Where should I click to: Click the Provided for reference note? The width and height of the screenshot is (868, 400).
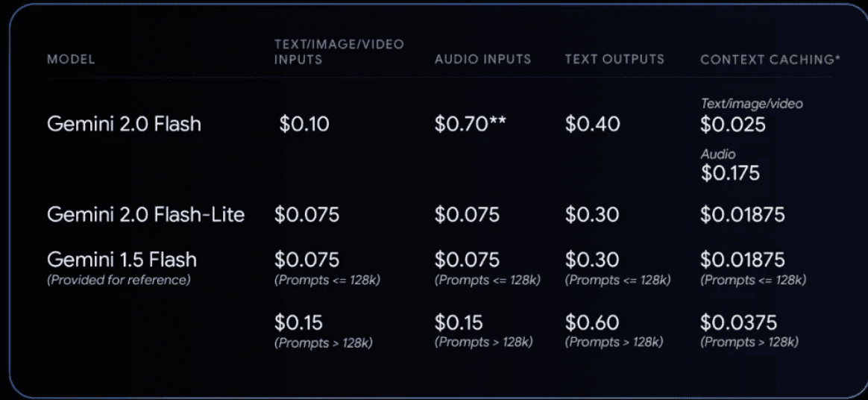(119, 280)
